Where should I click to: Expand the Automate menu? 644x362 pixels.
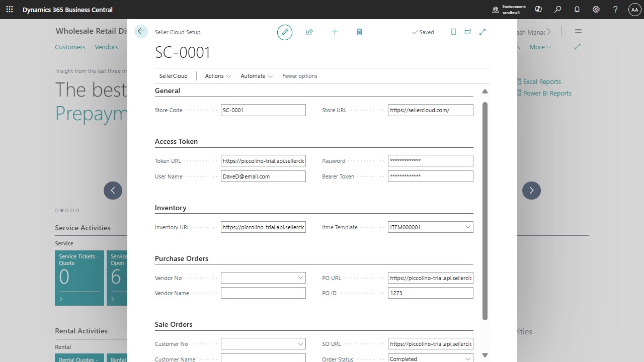[257, 76]
